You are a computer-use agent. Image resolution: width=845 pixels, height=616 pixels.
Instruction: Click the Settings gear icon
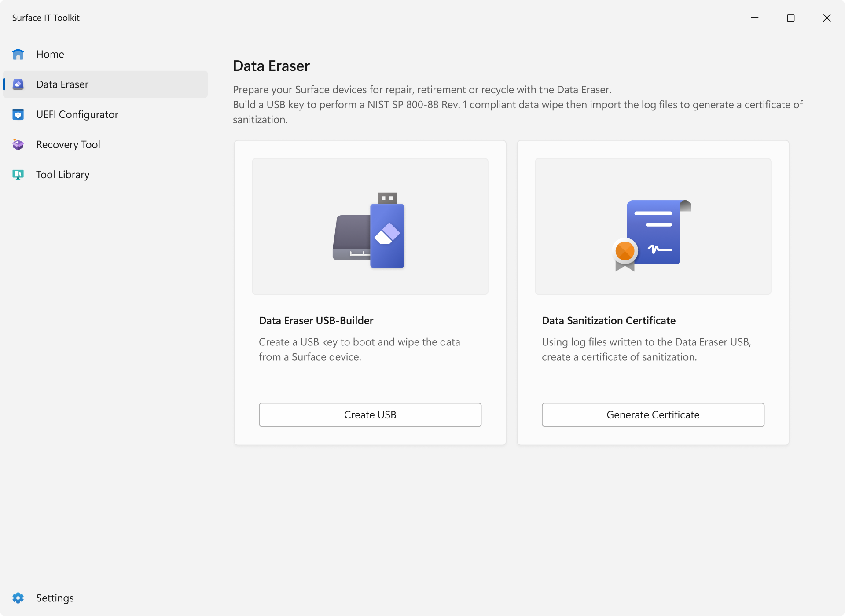[18, 598]
